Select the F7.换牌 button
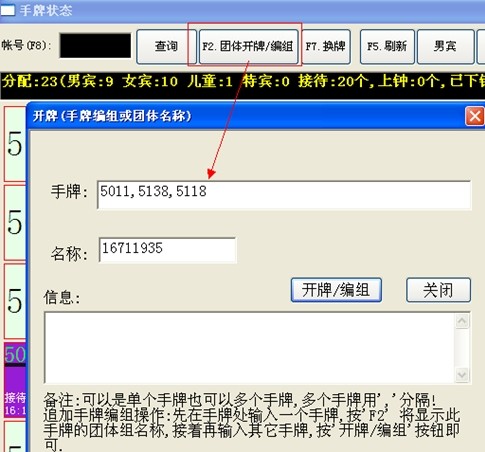485x452 pixels. tap(326, 46)
